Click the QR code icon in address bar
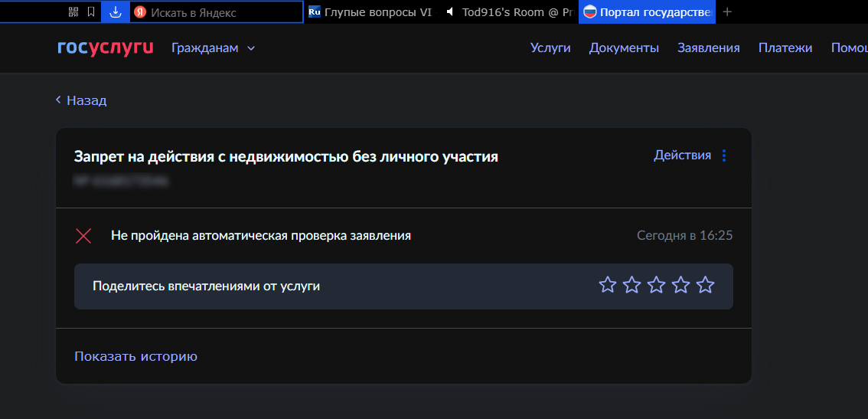The height and width of the screenshot is (419, 868). coord(73,11)
